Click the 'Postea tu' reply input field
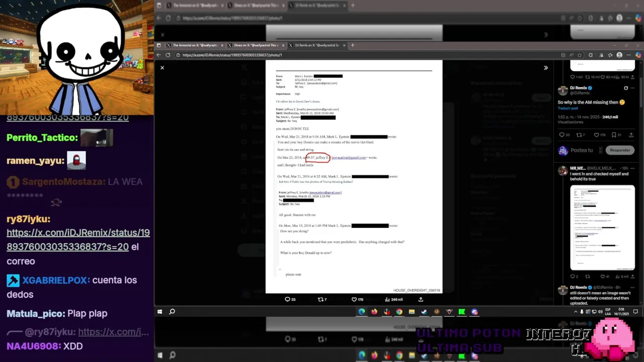644x362 pixels. [x=582, y=150]
